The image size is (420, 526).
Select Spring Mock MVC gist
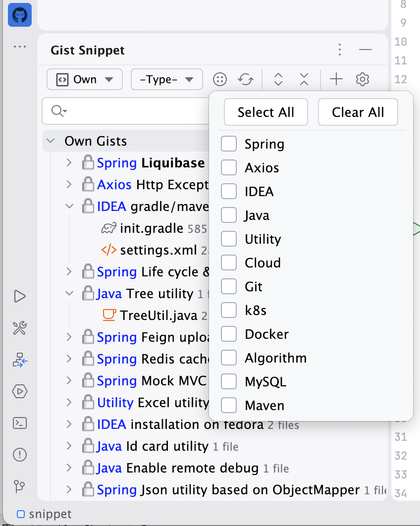click(x=152, y=381)
